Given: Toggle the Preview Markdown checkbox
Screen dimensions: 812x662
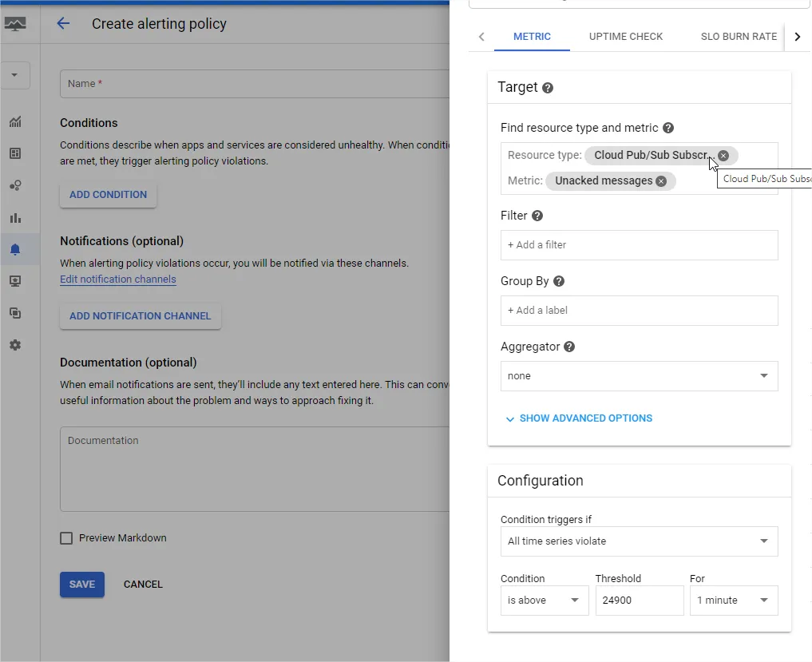Looking at the screenshot, I should (x=66, y=538).
